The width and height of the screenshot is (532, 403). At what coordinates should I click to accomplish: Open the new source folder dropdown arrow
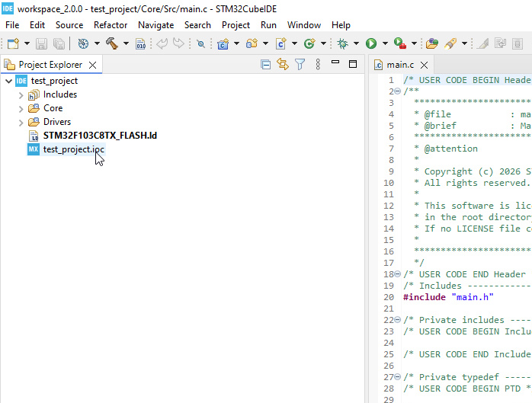[265, 43]
